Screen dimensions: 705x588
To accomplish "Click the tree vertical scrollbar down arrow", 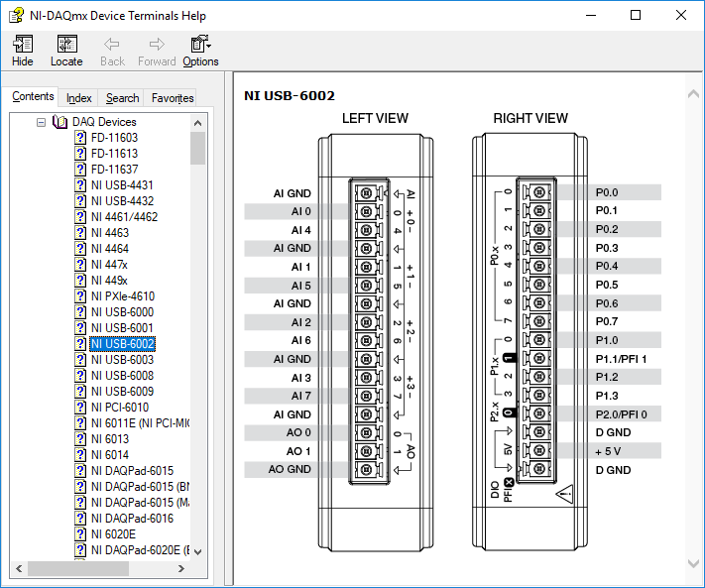I will pyautogui.click(x=198, y=551).
